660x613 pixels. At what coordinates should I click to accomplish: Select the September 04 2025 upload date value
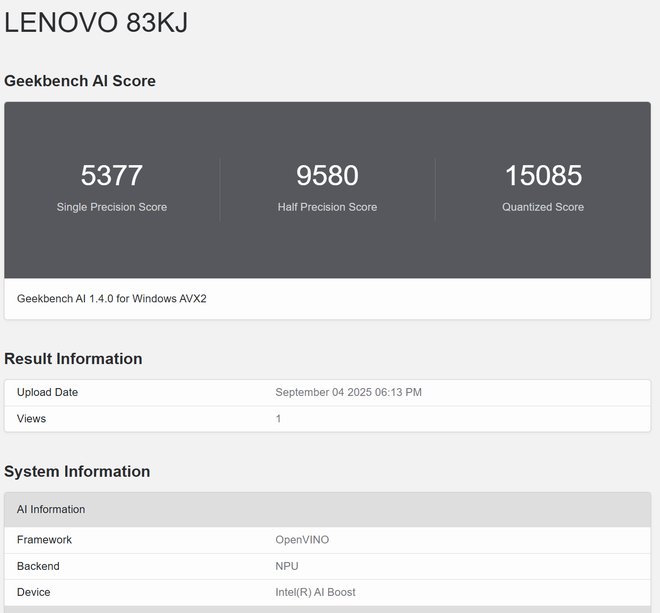(348, 392)
